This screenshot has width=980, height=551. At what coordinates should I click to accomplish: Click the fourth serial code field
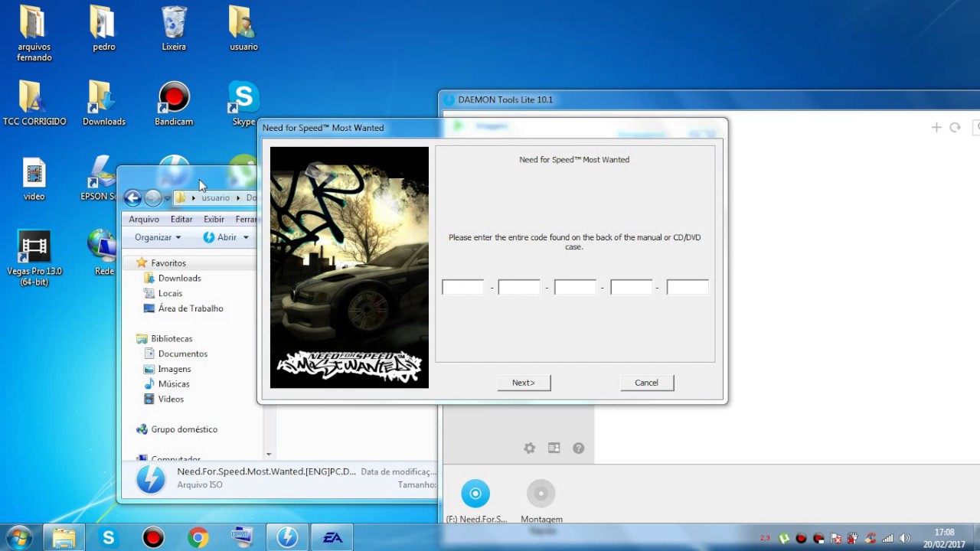[x=632, y=287]
